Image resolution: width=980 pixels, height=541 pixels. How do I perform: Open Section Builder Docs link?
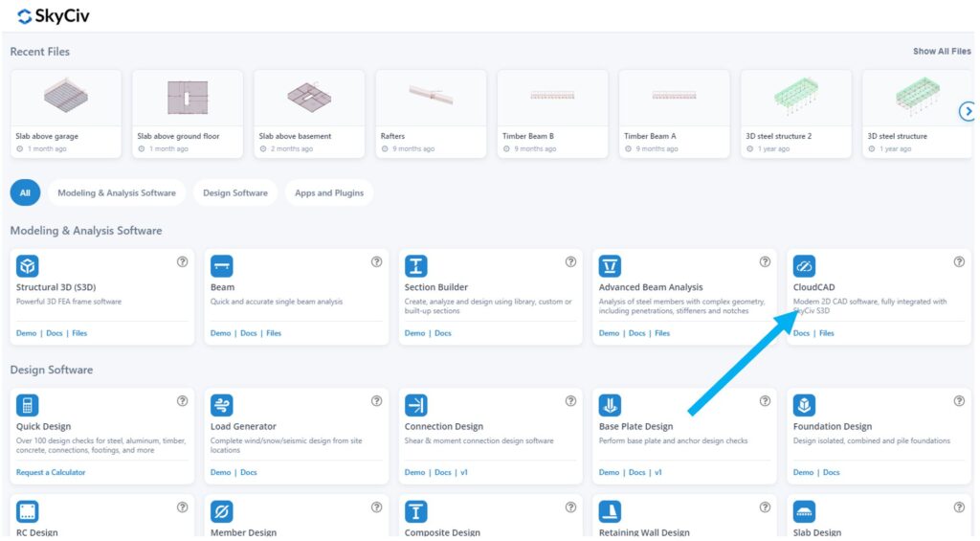(x=443, y=333)
